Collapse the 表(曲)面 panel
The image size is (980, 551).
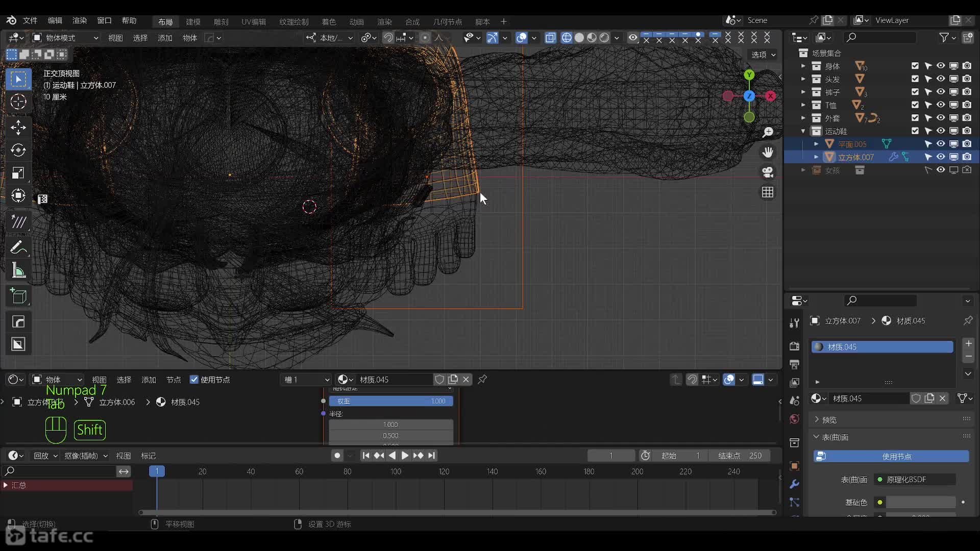click(830, 437)
